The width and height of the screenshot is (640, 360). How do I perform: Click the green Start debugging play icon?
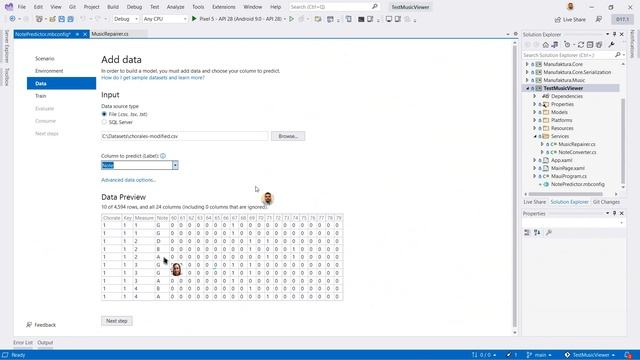coord(194,19)
